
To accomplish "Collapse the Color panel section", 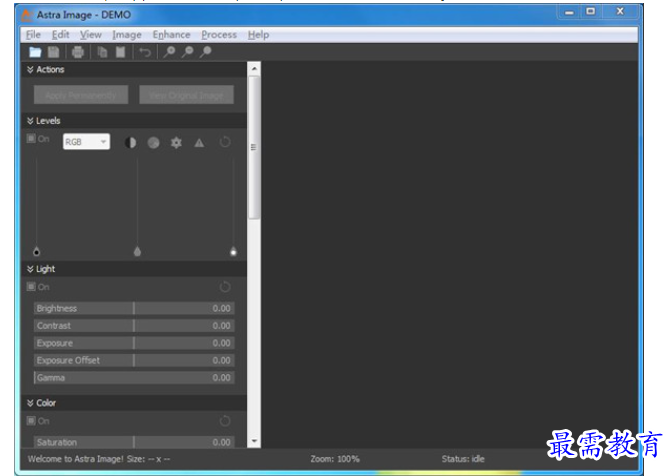I will [x=30, y=403].
